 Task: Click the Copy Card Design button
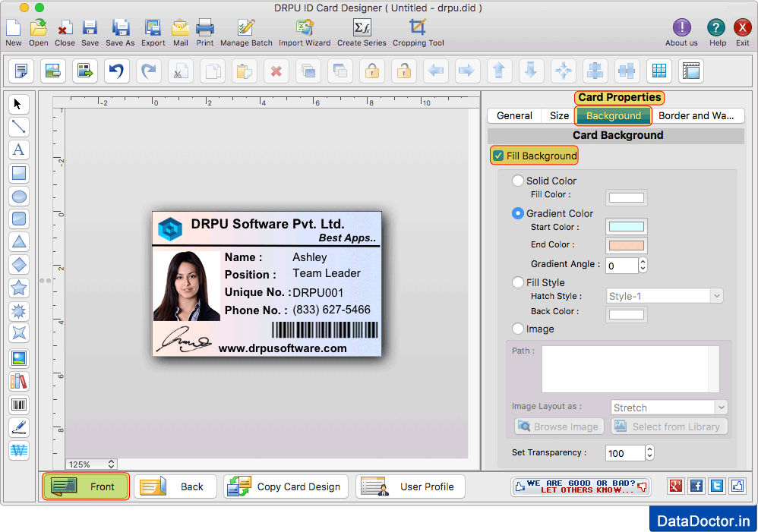(286, 486)
